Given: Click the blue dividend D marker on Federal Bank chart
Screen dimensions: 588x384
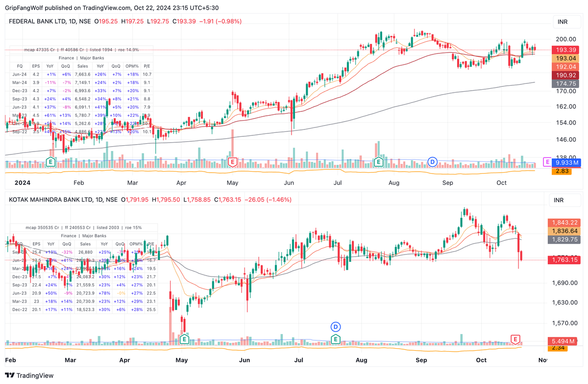Looking at the screenshot, I should coord(432,161).
